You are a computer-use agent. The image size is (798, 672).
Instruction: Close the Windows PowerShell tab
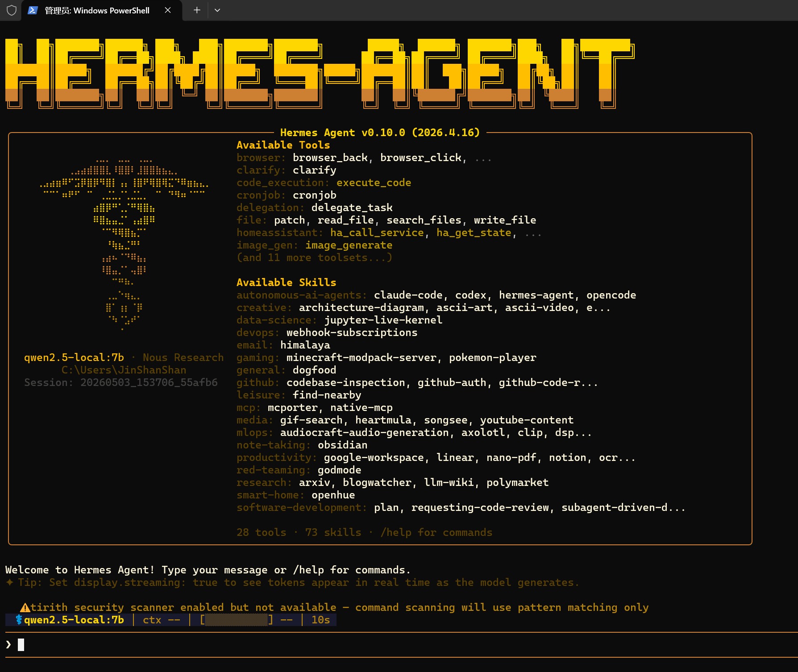point(168,10)
